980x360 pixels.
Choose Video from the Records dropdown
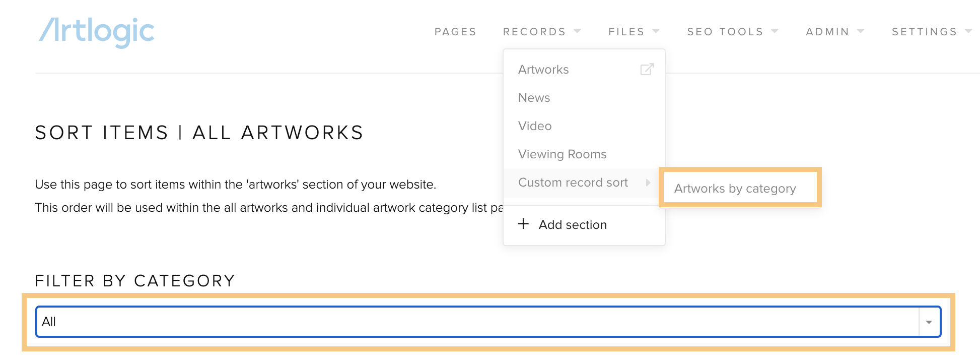[535, 126]
